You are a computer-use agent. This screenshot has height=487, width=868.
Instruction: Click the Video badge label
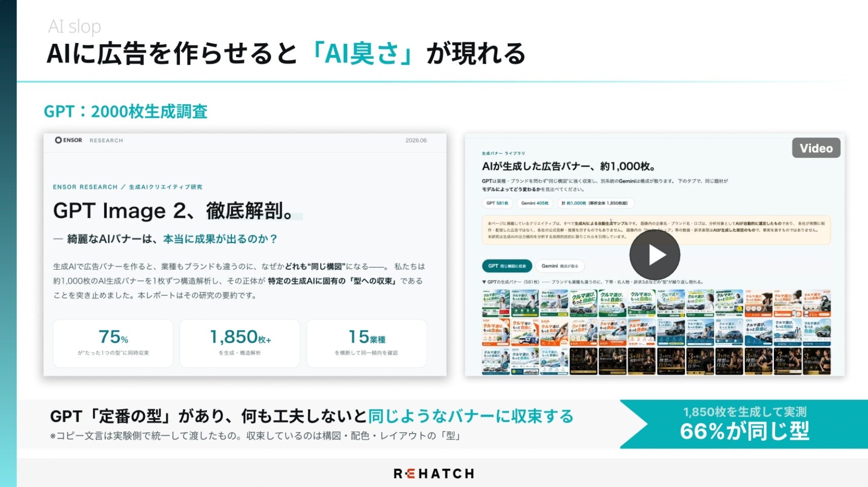click(816, 148)
